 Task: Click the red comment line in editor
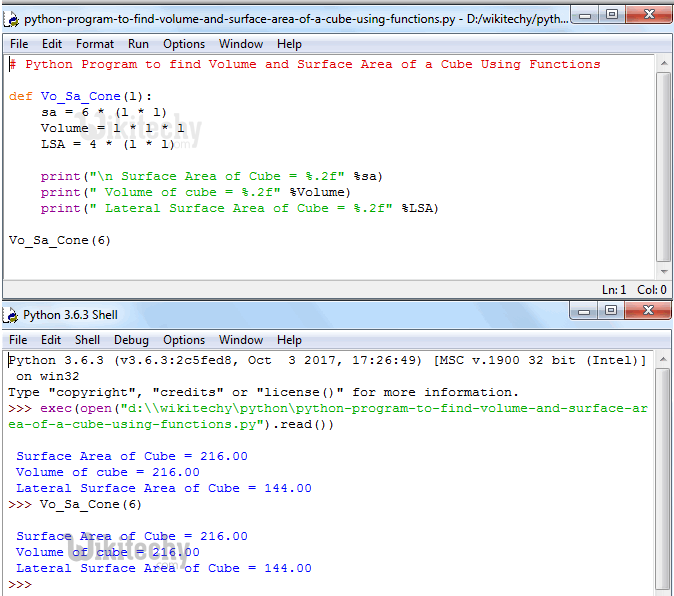[x=305, y=64]
